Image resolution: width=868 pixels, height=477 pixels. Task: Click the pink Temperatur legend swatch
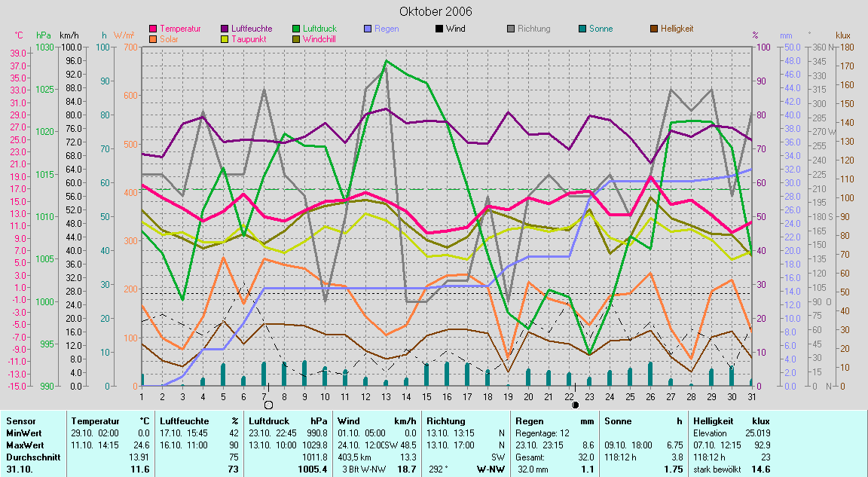pyautogui.click(x=153, y=29)
